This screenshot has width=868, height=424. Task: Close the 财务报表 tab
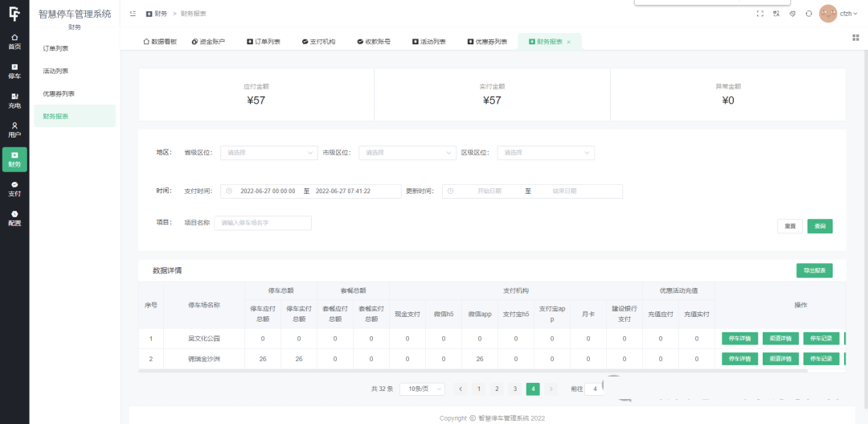[x=569, y=42]
